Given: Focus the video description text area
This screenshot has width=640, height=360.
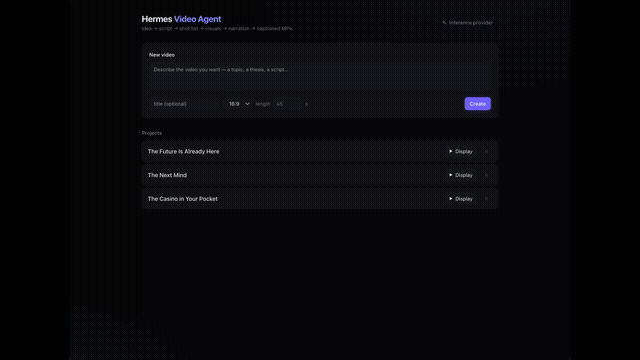Looking at the screenshot, I should [x=320, y=77].
